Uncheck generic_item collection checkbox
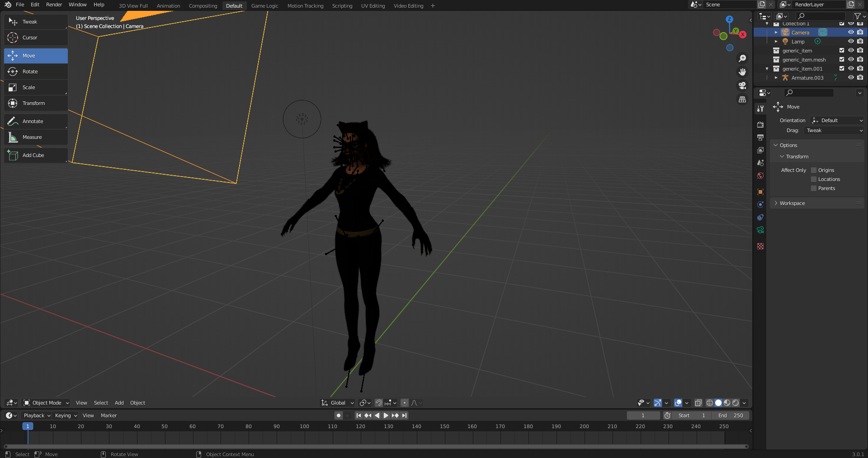The image size is (868, 458). point(842,50)
